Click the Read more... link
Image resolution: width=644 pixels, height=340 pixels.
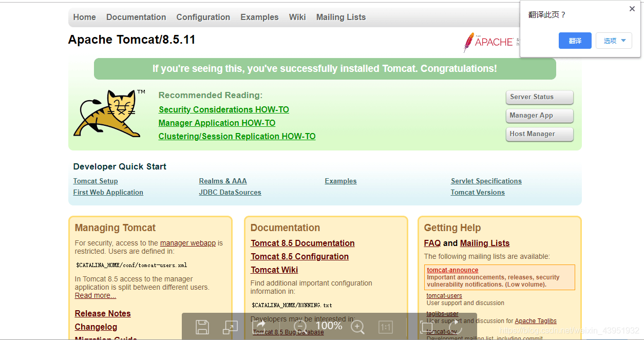tap(96, 295)
